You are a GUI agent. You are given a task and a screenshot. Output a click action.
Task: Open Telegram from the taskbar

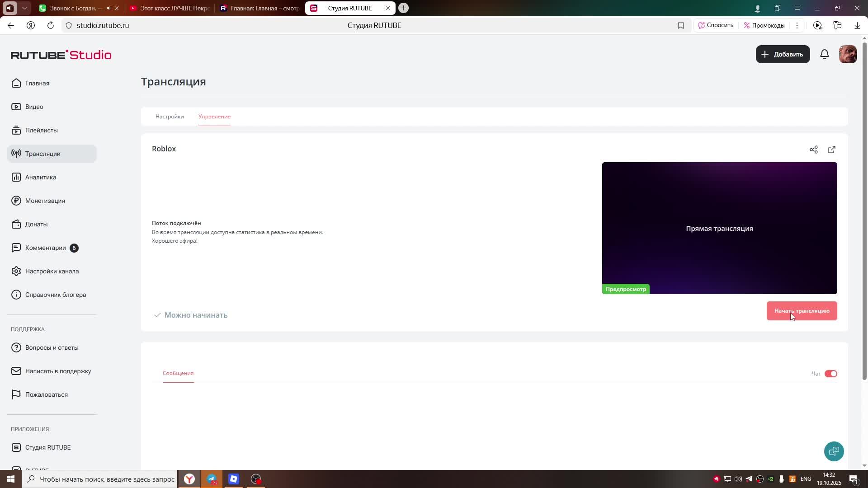tap(212, 479)
